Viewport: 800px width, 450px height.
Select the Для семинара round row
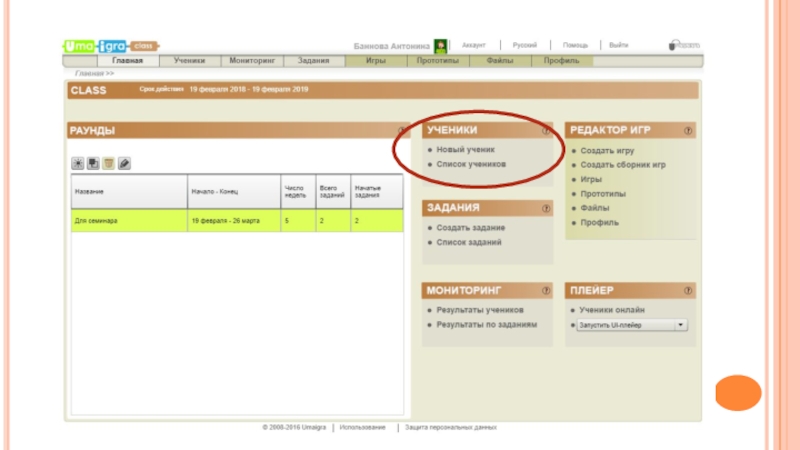tap(237, 221)
